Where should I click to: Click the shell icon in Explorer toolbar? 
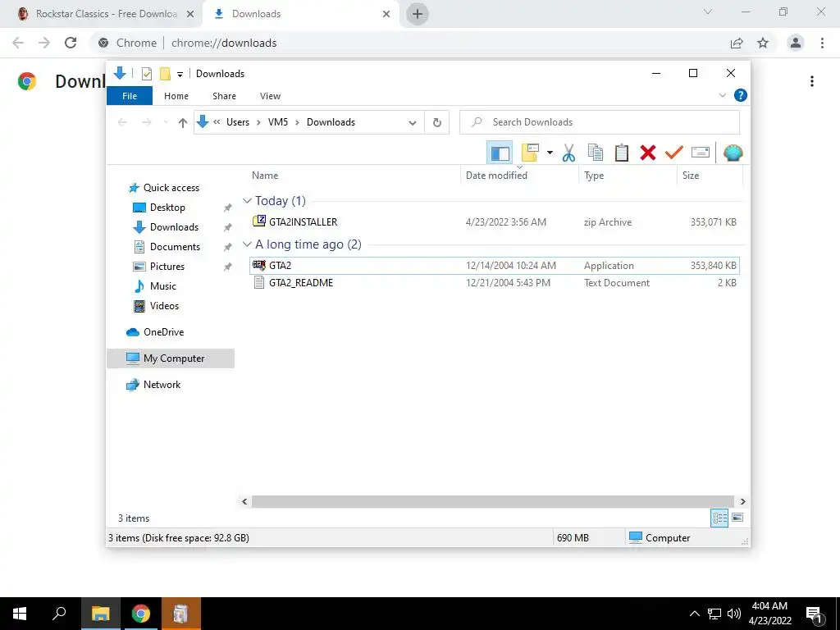point(733,153)
